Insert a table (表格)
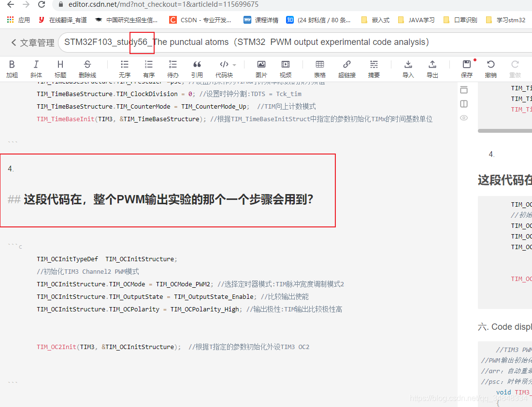The image size is (532, 407). pyautogui.click(x=319, y=69)
